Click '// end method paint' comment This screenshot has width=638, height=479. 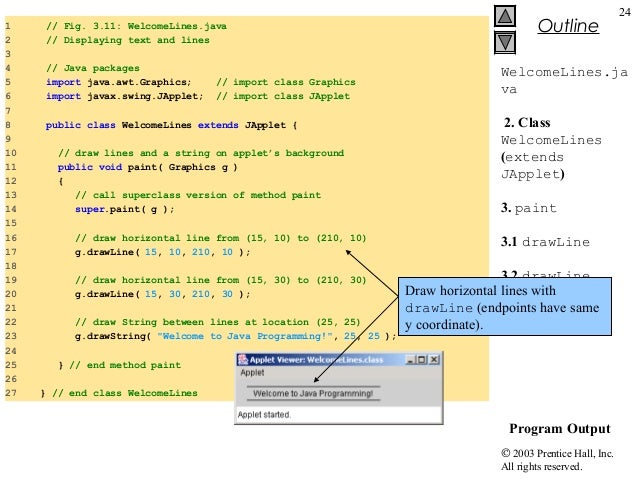(x=125, y=365)
